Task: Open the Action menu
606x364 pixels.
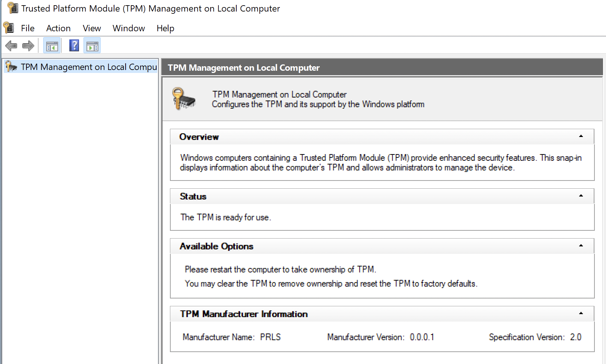Action: point(58,28)
